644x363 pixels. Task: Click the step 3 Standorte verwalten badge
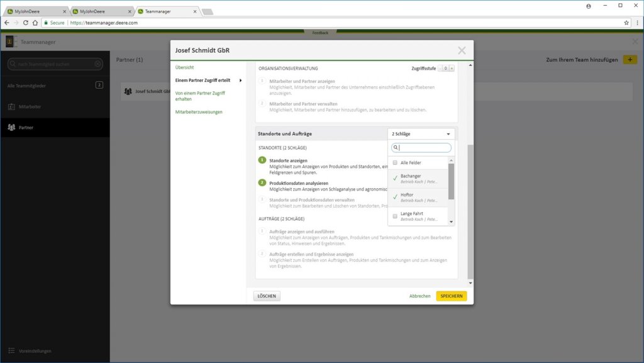262,199
